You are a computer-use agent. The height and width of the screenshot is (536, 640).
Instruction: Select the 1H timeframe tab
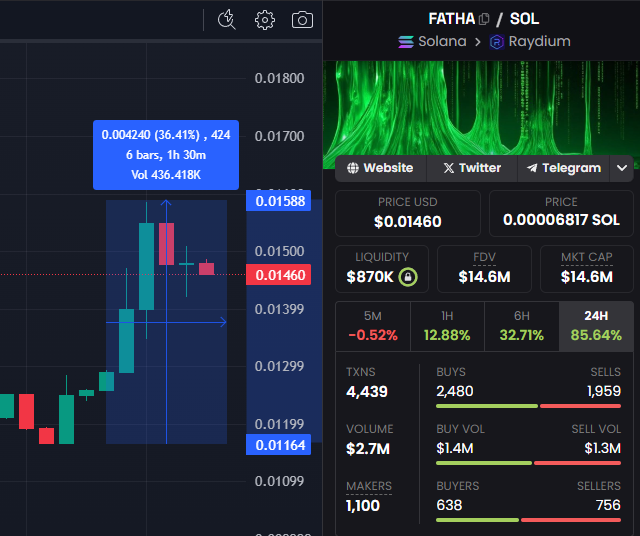[x=447, y=326]
